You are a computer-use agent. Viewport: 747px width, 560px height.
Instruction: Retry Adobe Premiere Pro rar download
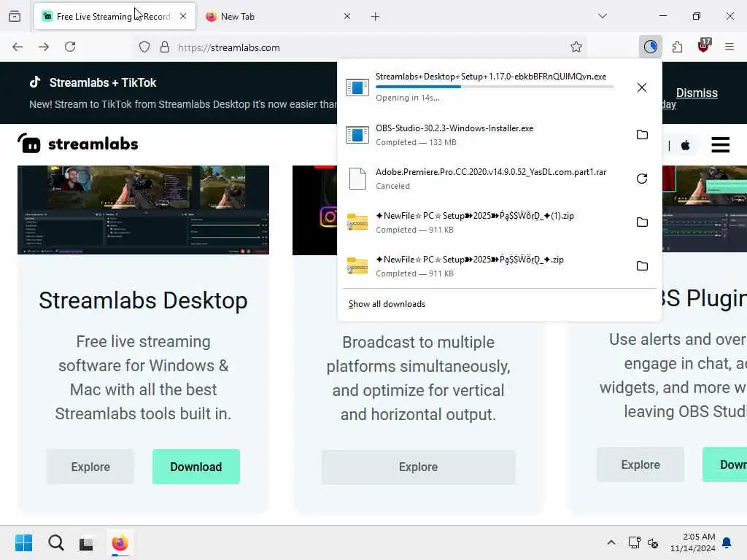click(642, 179)
